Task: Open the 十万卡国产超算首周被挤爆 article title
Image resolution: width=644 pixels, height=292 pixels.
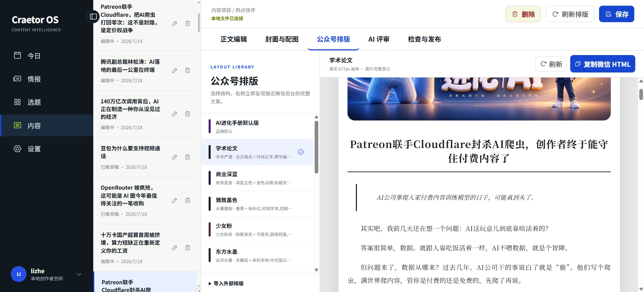Action: 130,243
